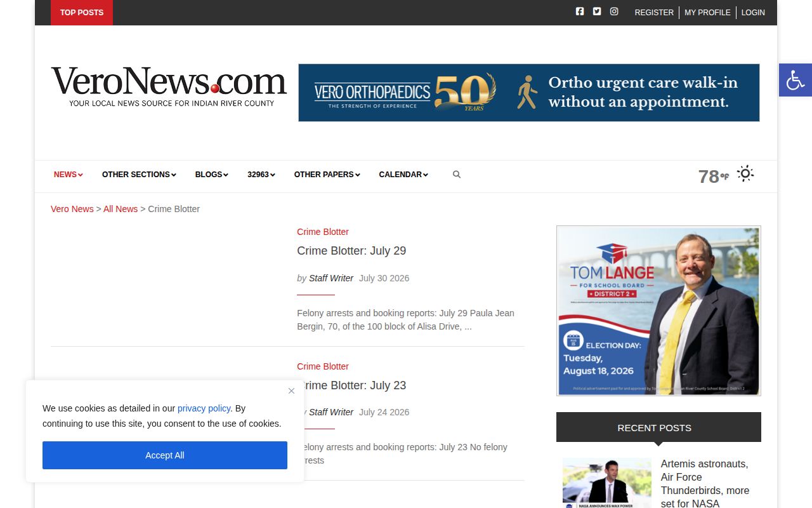The width and height of the screenshot is (812, 508).
Task: Click Login in the top bar
Action: click(753, 12)
